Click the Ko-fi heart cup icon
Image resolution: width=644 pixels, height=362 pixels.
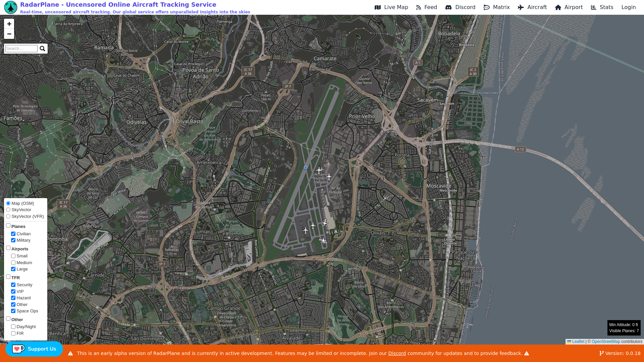click(18, 349)
